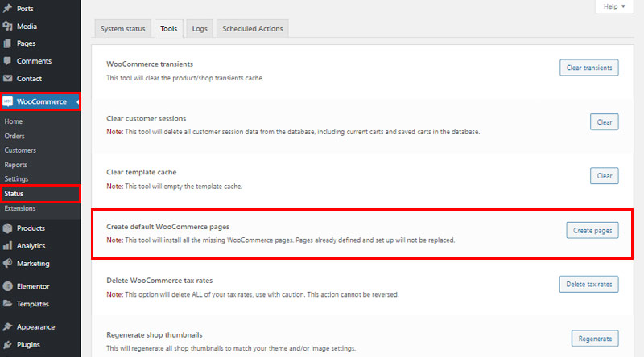
Task: Click Clear for template cache
Action: tap(605, 176)
